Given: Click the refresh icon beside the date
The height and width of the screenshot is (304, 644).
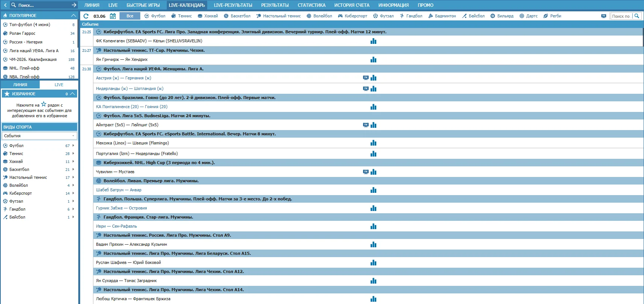Looking at the screenshot, I should click(86, 16).
